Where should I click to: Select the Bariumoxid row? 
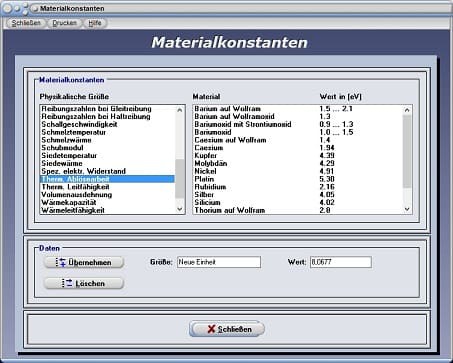click(298, 132)
